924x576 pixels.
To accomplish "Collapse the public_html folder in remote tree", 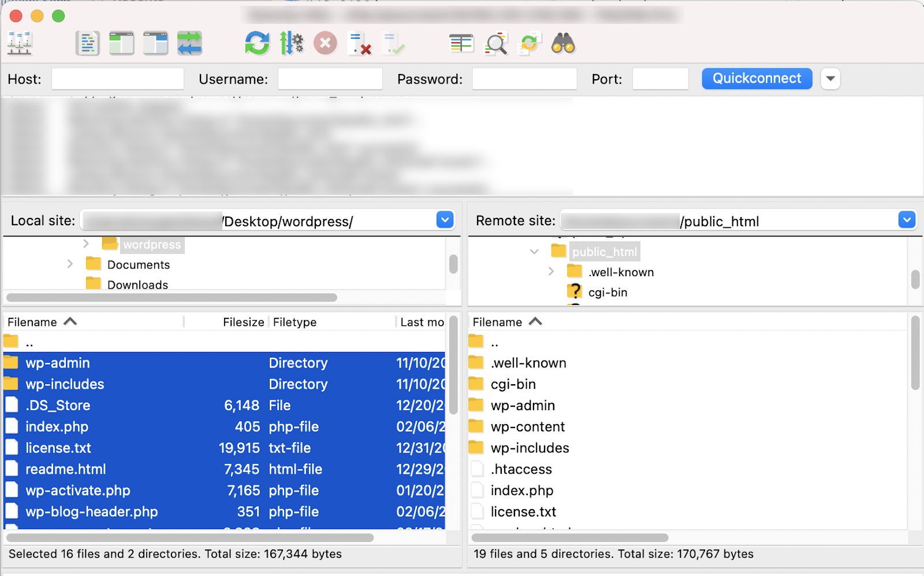I will (x=534, y=251).
